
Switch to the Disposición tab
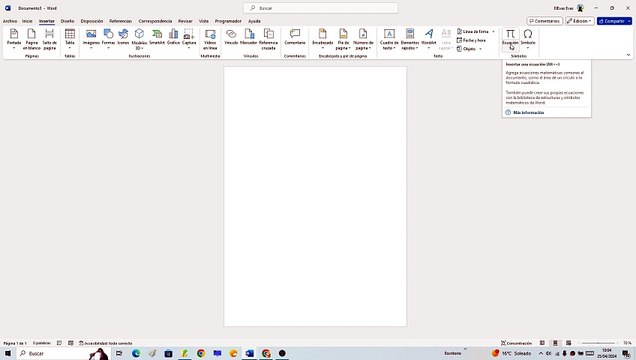92,21
